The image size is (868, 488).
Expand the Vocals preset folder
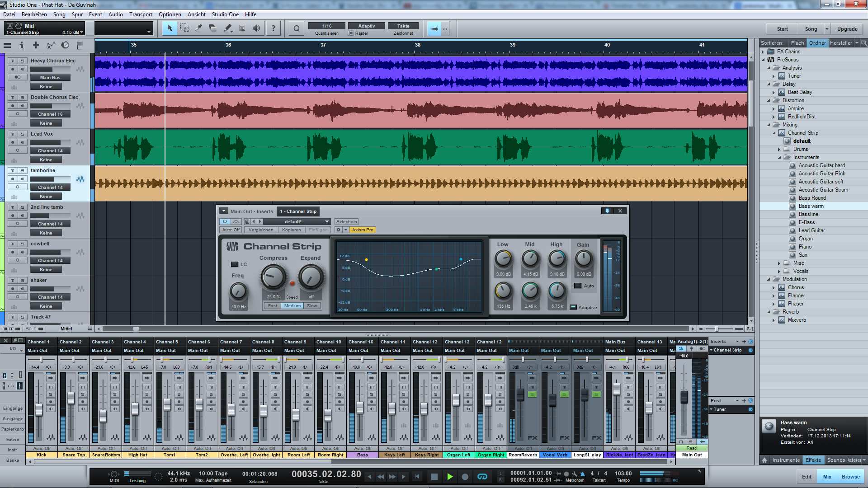tap(779, 271)
